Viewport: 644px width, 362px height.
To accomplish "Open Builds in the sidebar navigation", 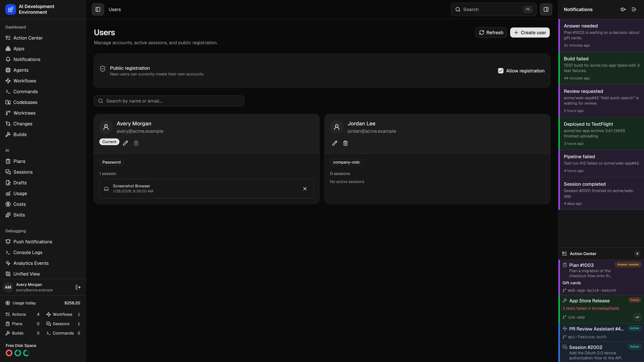I will (x=43, y=135).
